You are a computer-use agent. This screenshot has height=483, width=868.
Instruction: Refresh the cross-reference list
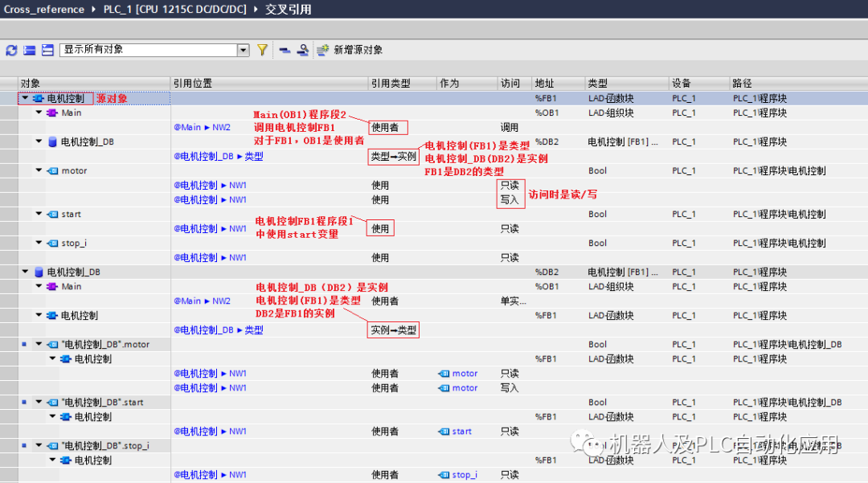click(11, 50)
